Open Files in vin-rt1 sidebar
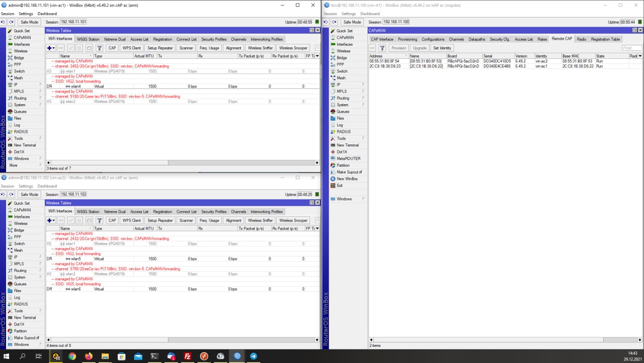 tap(341, 118)
